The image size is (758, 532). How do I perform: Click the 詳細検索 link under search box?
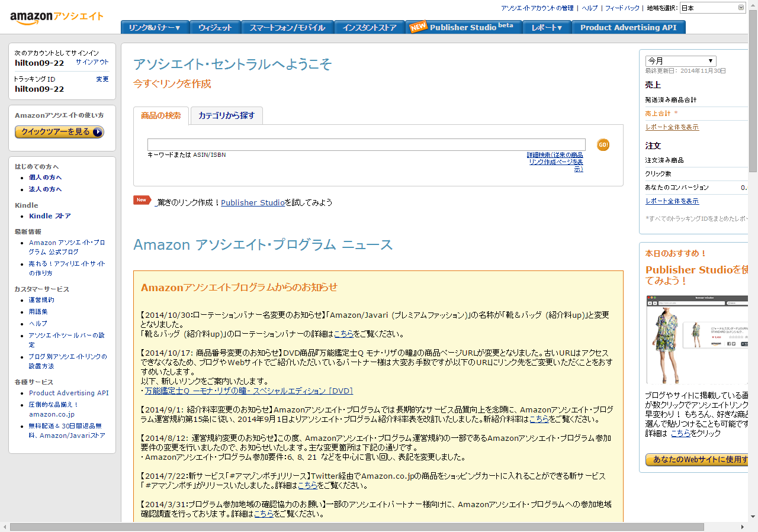(555, 162)
